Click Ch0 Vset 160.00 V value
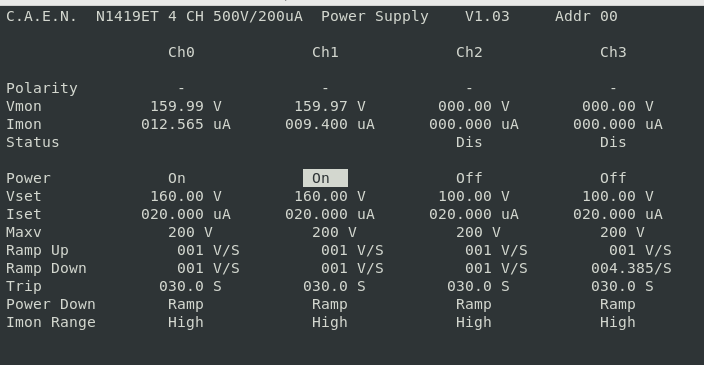 [x=186, y=196]
